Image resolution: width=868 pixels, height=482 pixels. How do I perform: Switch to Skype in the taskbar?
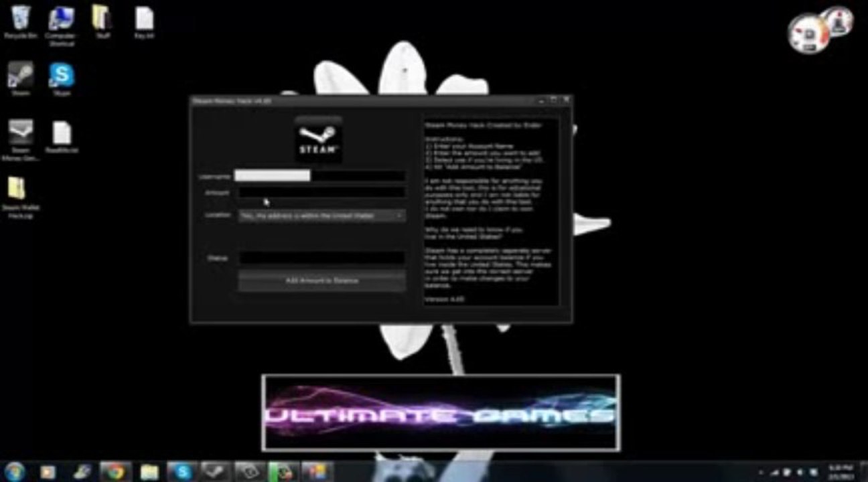coord(182,471)
